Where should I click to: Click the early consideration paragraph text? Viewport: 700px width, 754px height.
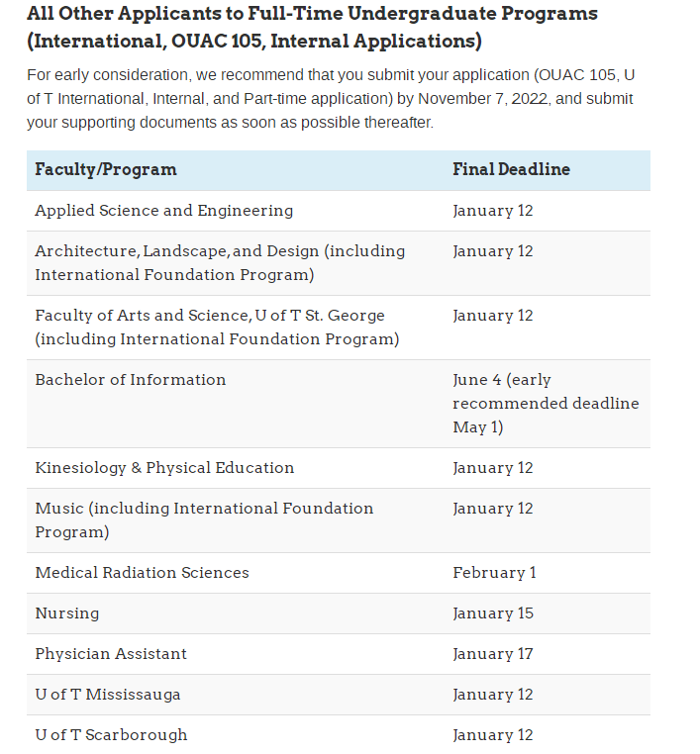[330, 99]
